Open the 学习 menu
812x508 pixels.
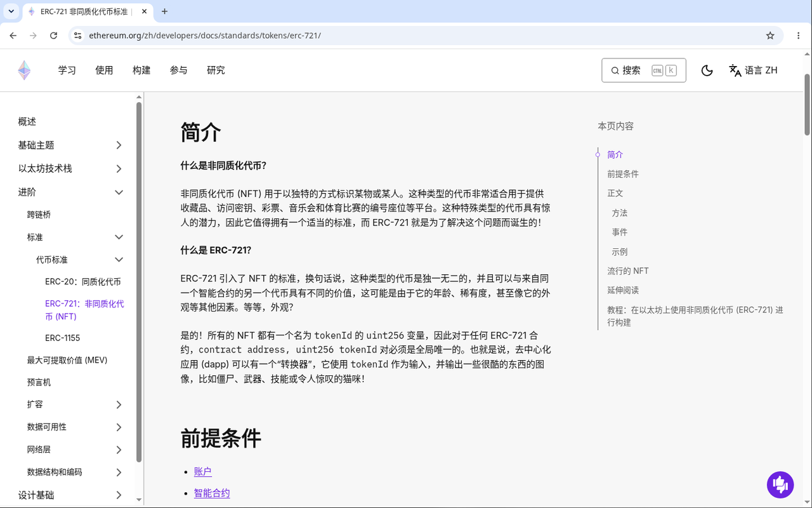coord(67,70)
